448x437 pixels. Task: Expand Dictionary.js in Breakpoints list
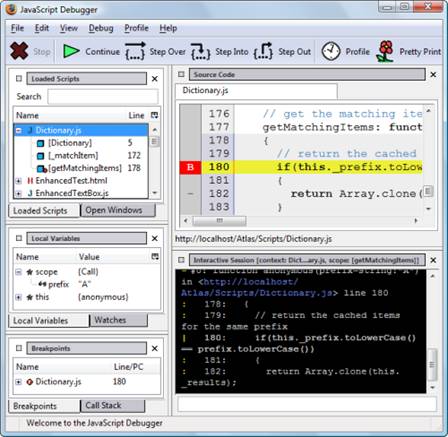point(19,382)
